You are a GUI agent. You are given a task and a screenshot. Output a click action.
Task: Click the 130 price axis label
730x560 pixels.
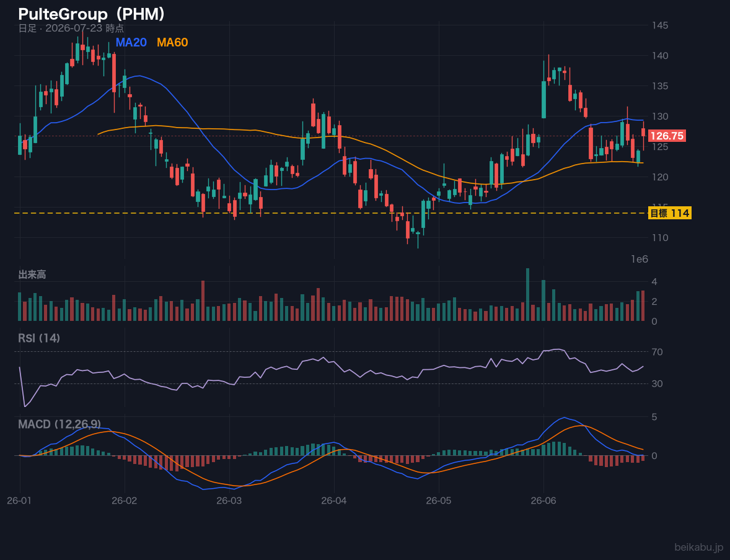[x=660, y=116]
